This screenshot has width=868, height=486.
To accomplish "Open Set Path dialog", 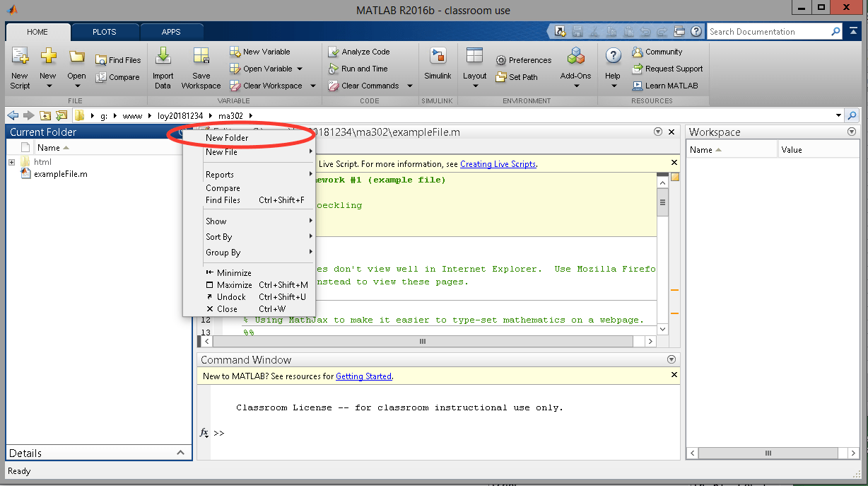I will (x=517, y=77).
